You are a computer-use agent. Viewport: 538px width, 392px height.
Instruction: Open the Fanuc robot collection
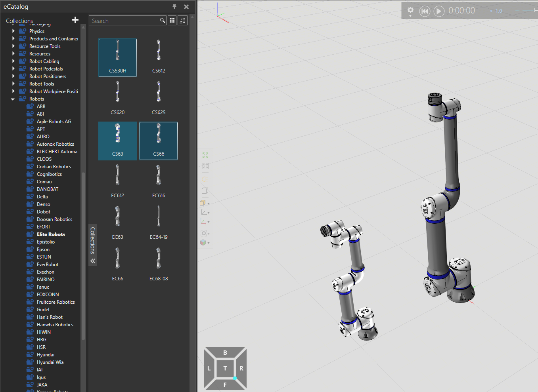click(x=43, y=287)
